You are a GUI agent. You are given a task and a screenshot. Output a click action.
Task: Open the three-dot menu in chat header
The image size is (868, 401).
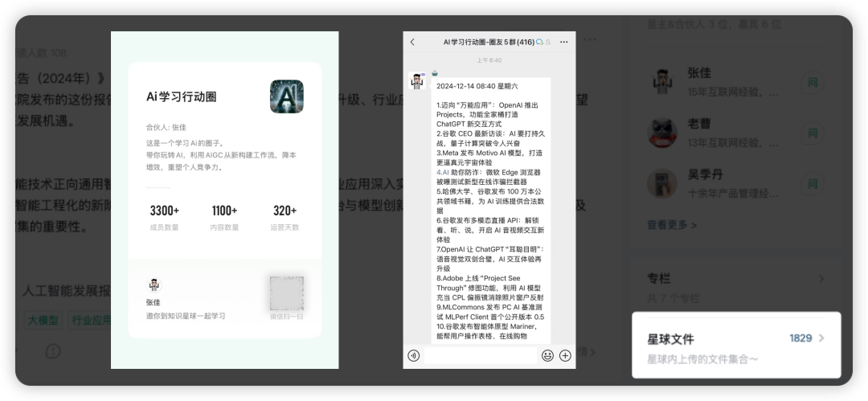click(x=564, y=42)
